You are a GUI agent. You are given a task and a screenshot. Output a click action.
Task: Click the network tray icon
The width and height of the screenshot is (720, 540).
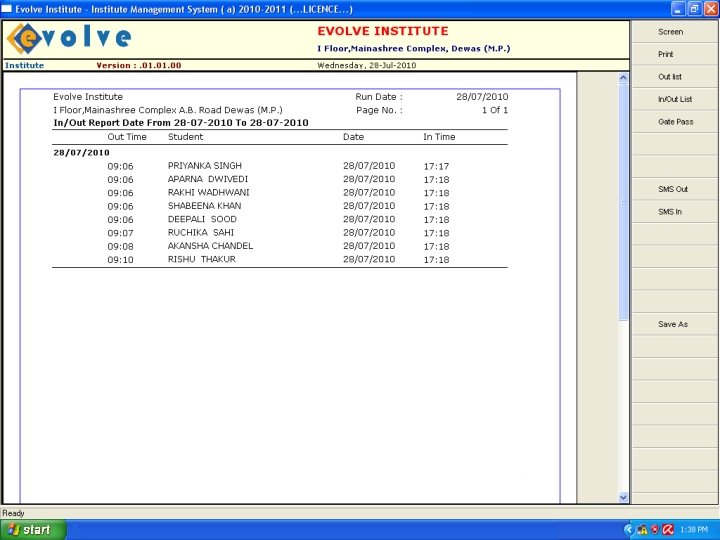642,530
